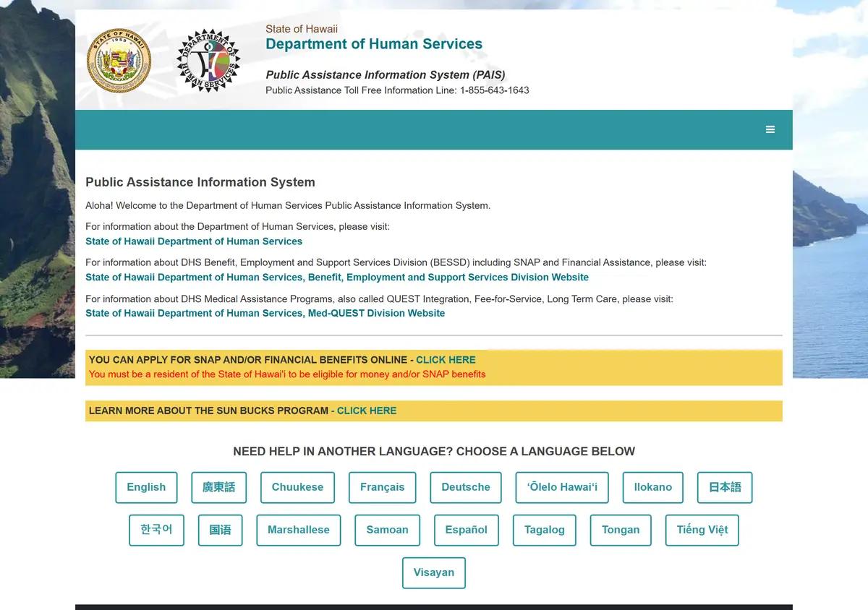Screen dimensions: 868x610
Task: Click the Public Assistance Information System (PAIS) subtitle
Action: click(x=386, y=75)
